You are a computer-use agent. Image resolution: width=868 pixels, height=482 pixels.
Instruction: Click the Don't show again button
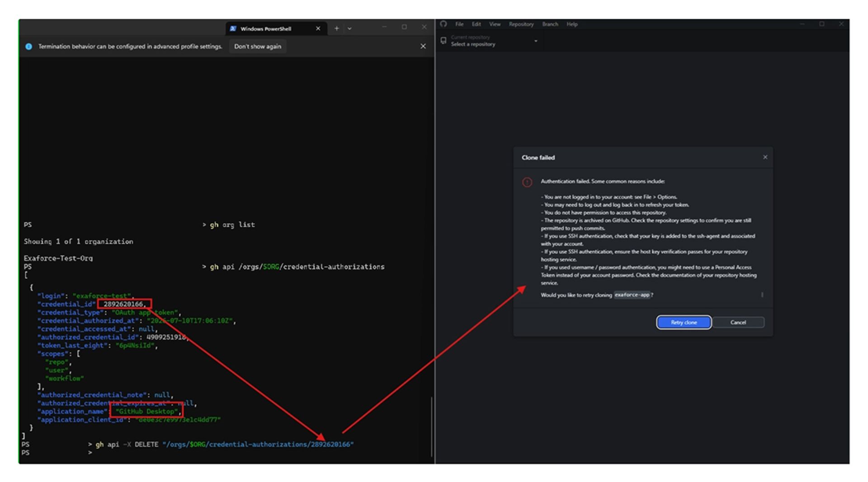[258, 47]
